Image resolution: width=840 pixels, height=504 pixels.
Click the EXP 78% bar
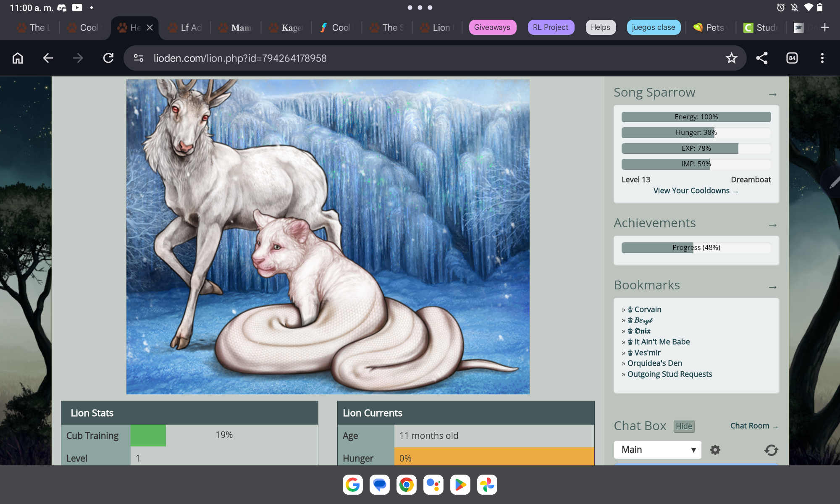click(696, 148)
